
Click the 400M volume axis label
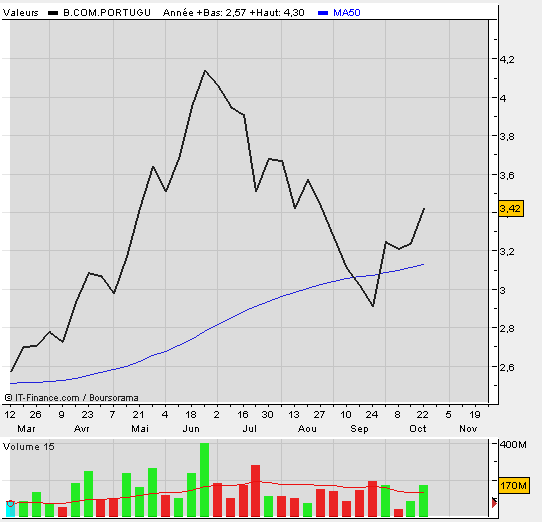513,445
